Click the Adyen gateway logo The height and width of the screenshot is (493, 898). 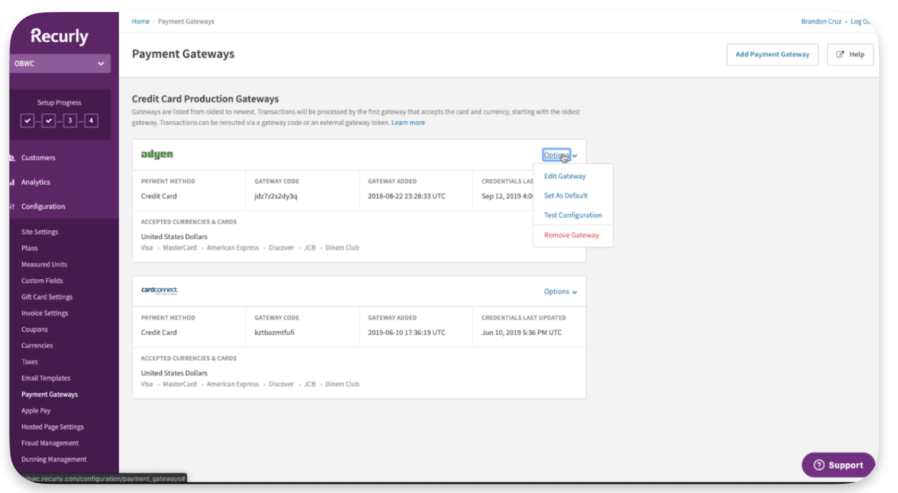157,154
